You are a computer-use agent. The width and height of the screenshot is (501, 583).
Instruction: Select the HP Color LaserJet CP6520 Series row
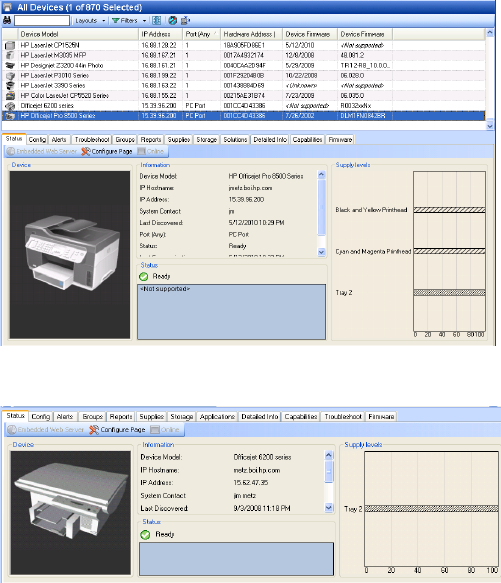pyautogui.click(x=244, y=96)
